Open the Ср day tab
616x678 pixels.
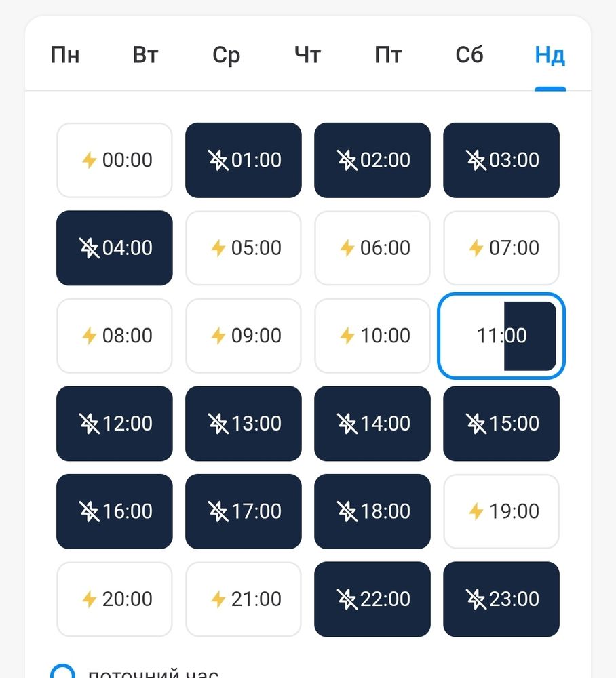226,55
